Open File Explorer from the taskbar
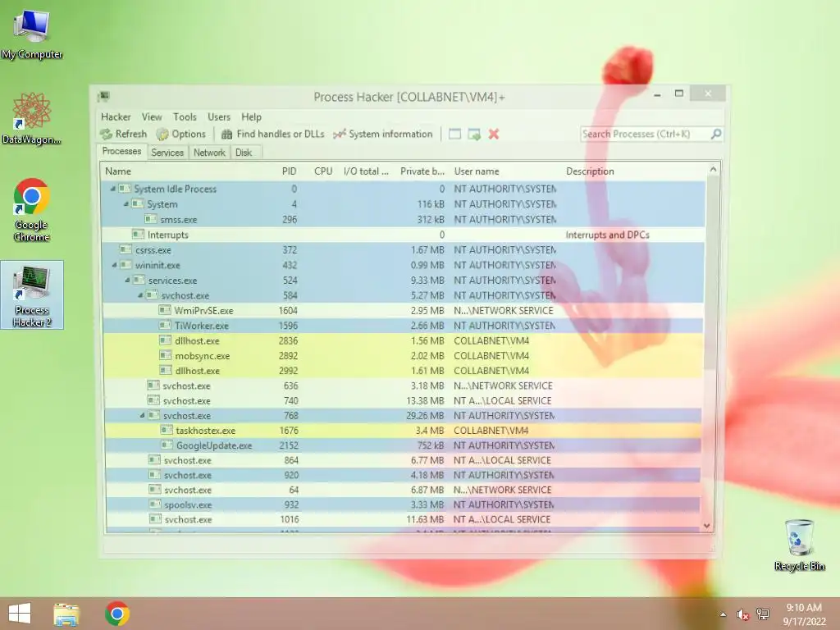The image size is (840, 630). (x=66, y=614)
